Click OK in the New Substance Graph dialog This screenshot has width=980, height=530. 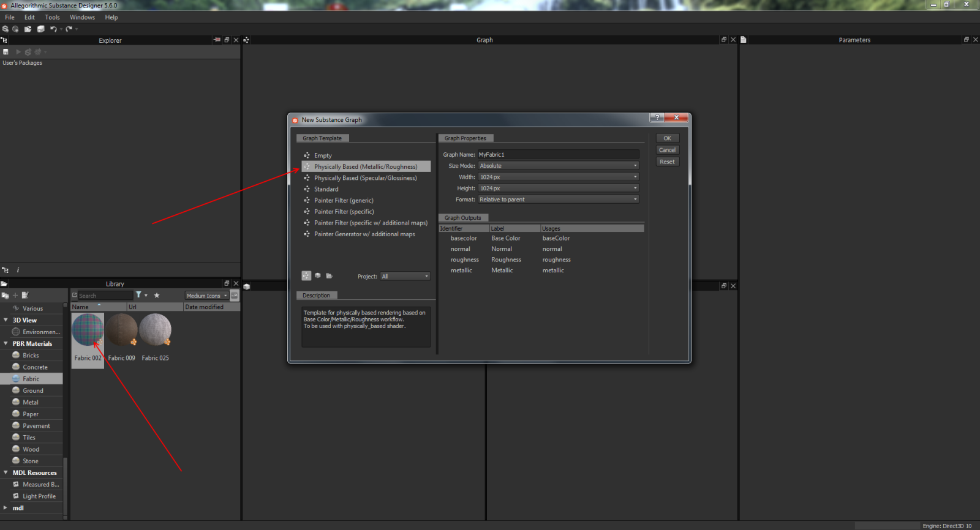click(x=668, y=138)
